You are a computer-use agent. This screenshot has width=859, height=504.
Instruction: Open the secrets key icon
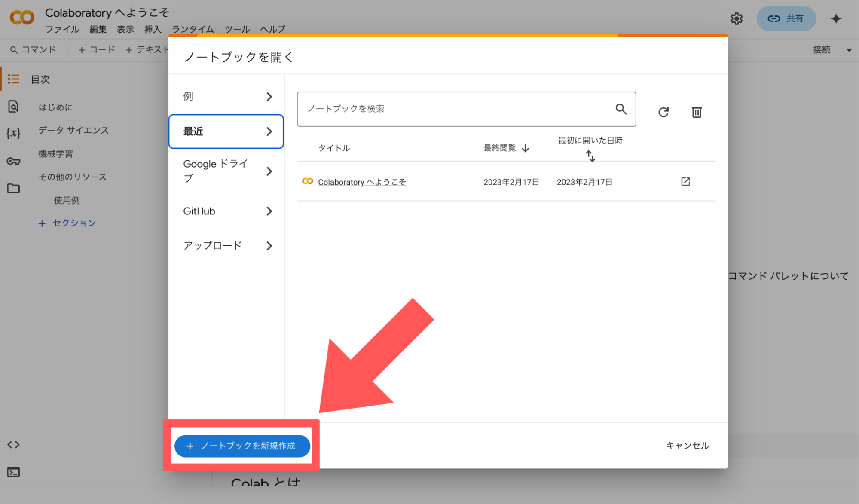pyautogui.click(x=13, y=161)
